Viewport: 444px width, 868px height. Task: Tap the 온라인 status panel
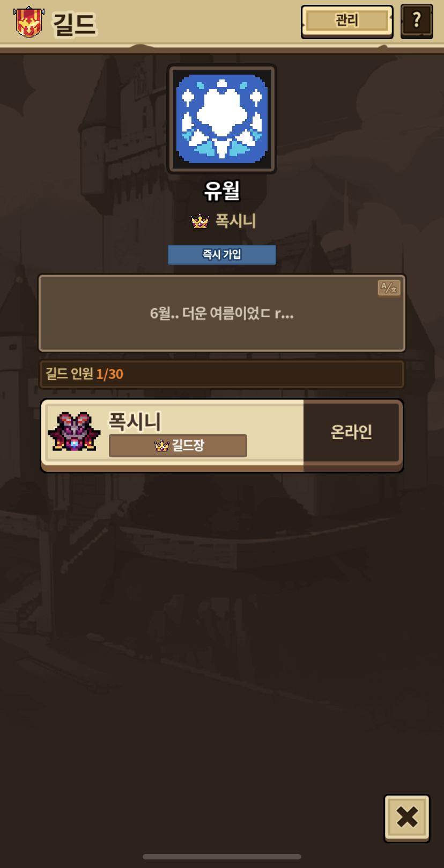point(352,432)
